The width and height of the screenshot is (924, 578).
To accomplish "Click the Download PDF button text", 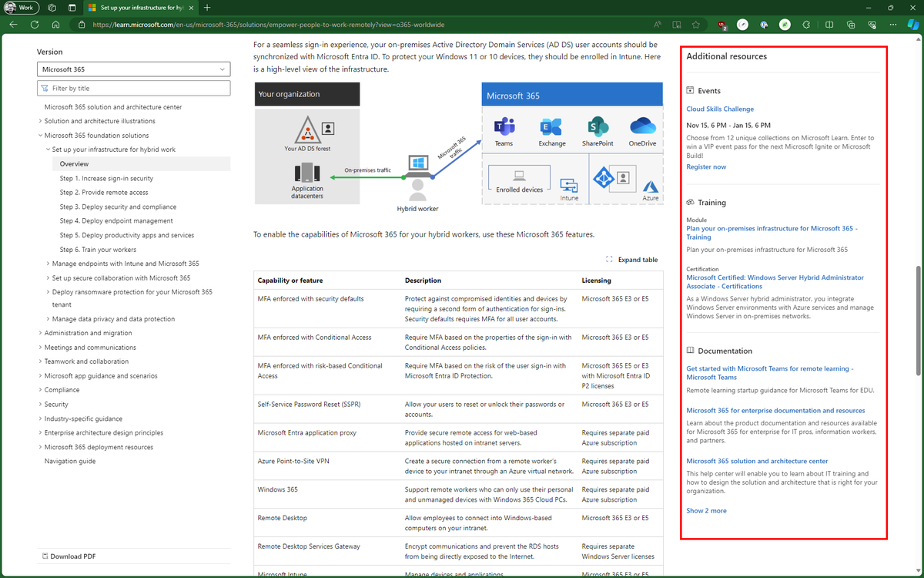I will 73,556.
